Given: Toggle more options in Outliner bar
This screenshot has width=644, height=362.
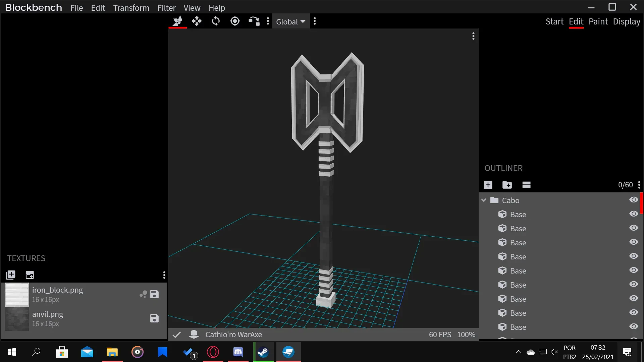Looking at the screenshot, I should 526,185.
